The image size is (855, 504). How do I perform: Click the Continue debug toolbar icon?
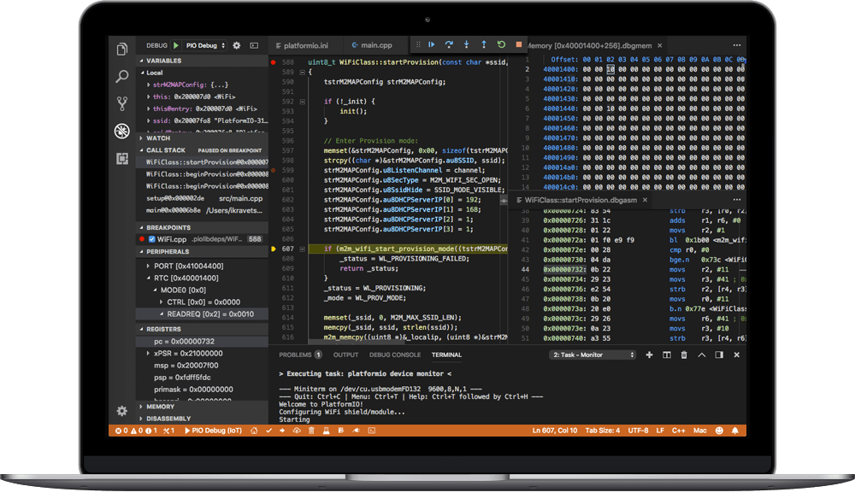pos(433,44)
